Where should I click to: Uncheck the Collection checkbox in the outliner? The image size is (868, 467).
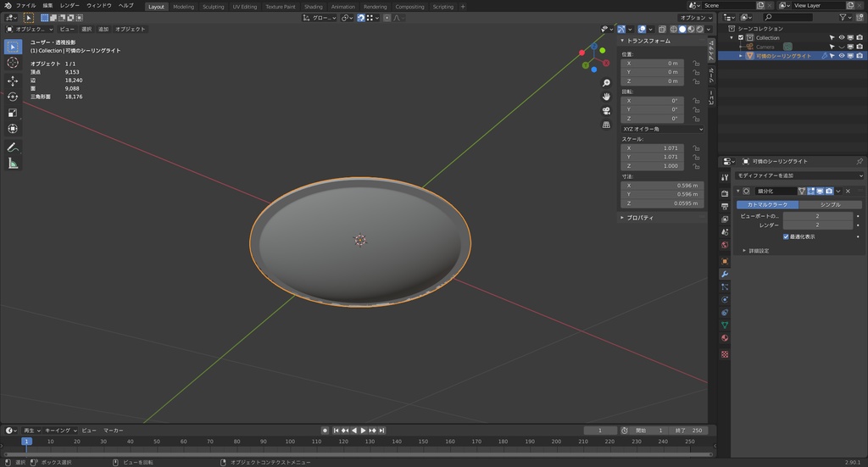[x=741, y=38]
